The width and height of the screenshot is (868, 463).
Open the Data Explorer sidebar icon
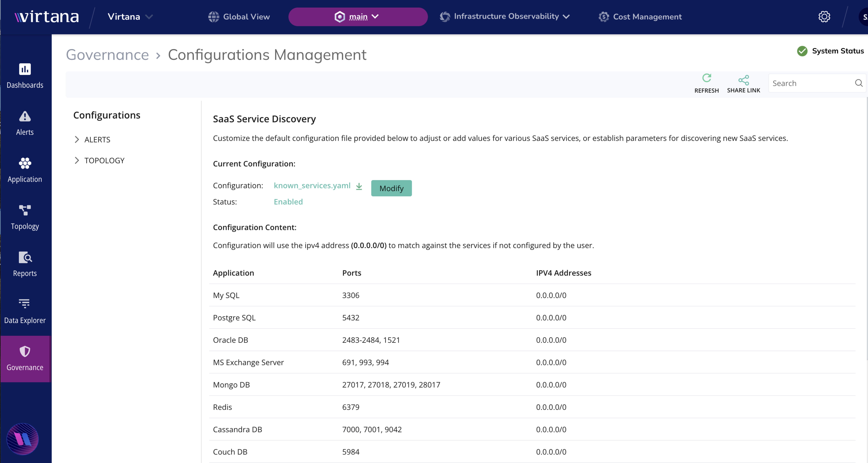tap(24, 304)
